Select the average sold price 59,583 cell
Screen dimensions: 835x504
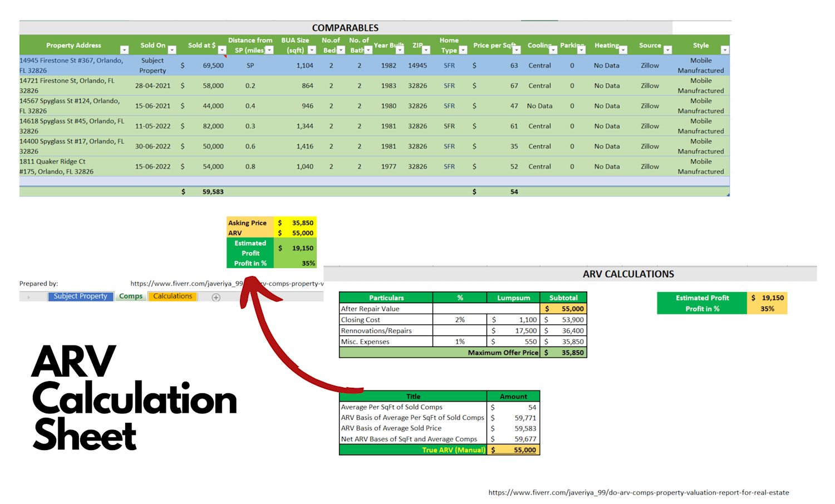[x=202, y=192]
